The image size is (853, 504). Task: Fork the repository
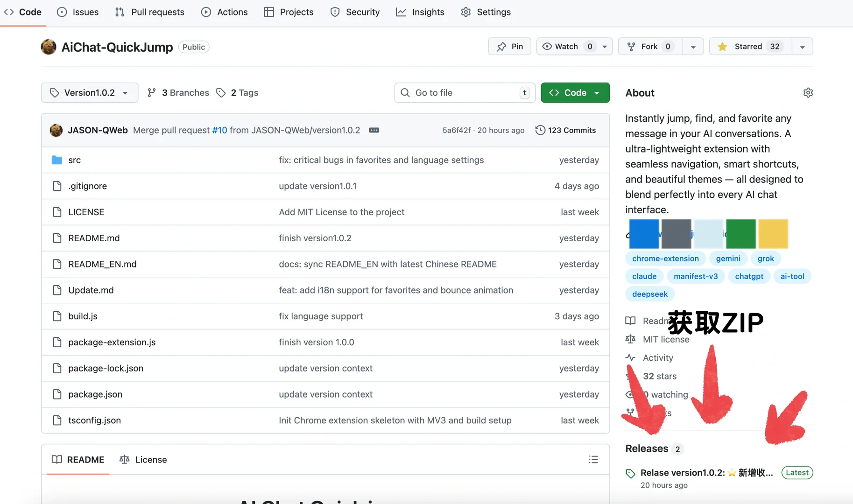tap(650, 47)
